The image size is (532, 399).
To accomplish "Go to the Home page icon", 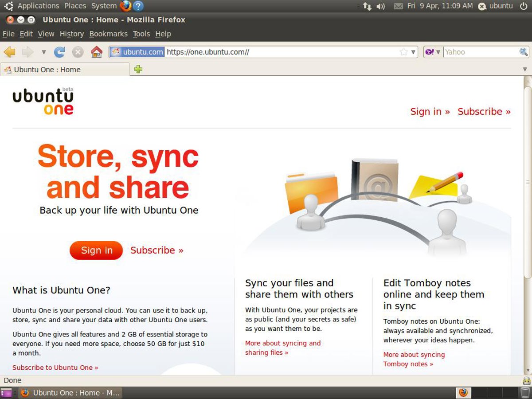I will [x=96, y=52].
